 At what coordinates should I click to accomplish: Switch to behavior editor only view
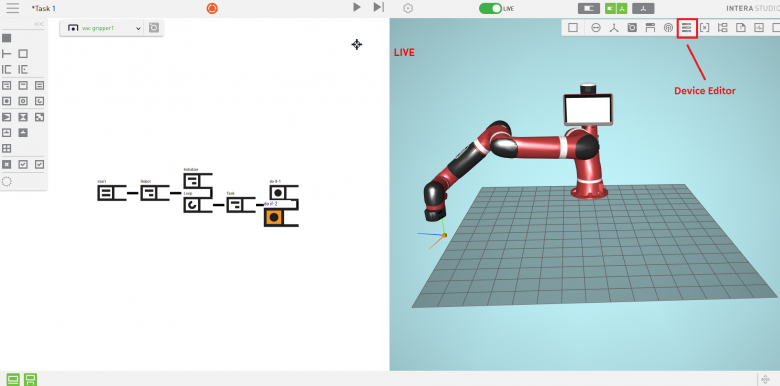tap(588, 8)
